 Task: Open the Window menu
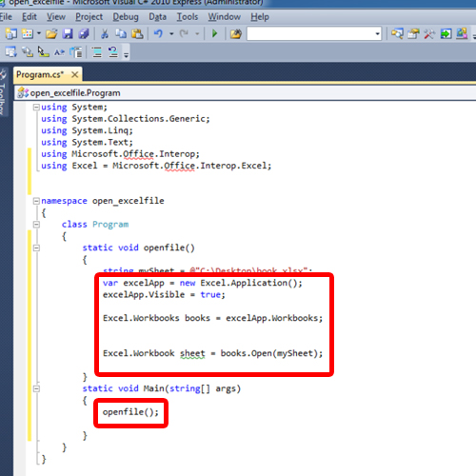point(224,16)
